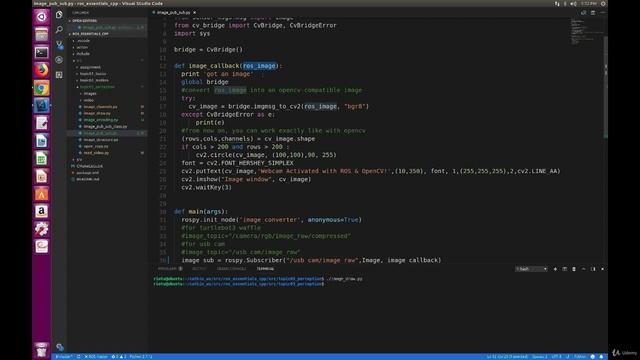Expand the srv folder

click(x=79, y=160)
